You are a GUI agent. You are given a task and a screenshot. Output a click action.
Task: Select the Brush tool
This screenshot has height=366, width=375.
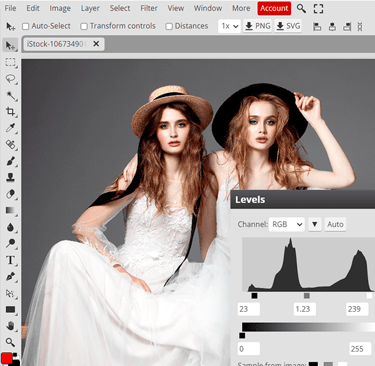[x=10, y=161]
